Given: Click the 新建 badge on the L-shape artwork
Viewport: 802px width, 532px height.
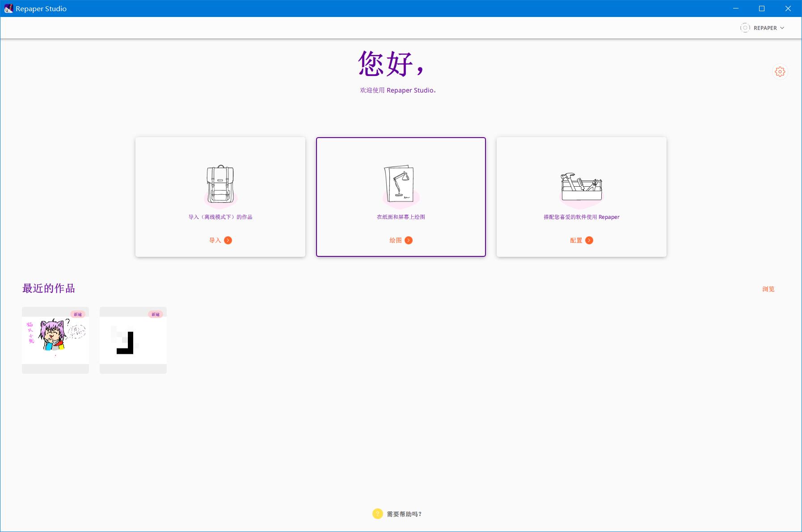Looking at the screenshot, I should click(x=156, y=314).
